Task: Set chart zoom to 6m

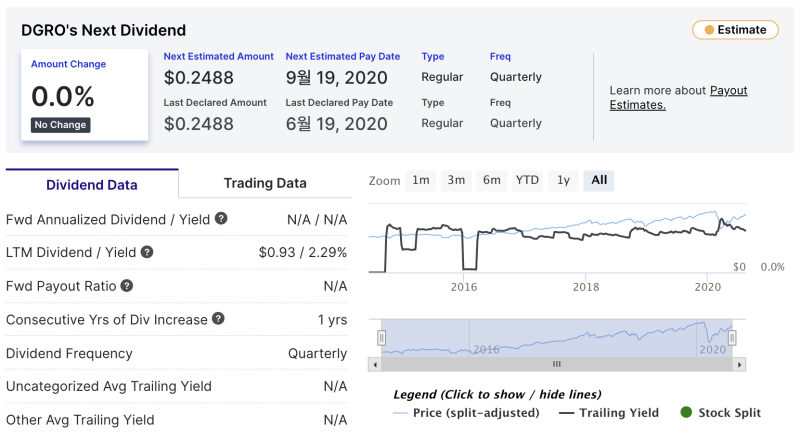Action: [492, 180]
